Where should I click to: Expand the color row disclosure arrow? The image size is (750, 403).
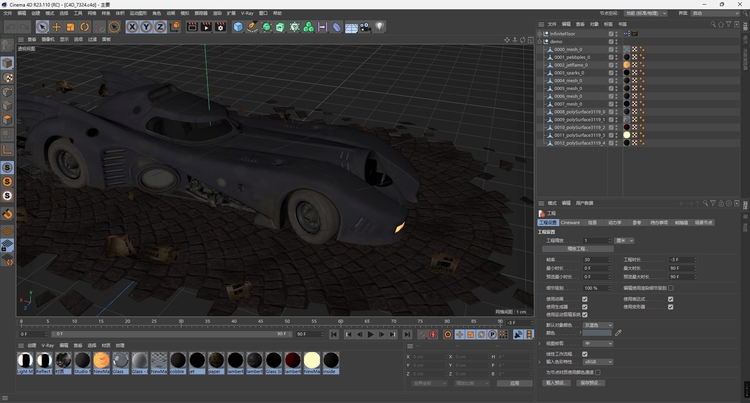(x=581, y=333)
